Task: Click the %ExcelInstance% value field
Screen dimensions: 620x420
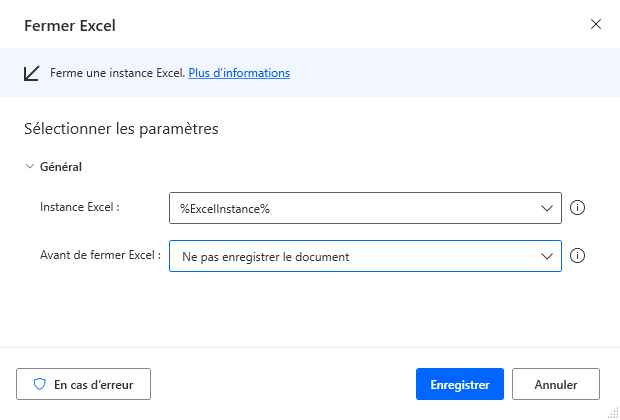Action: [x=350, y=208]
